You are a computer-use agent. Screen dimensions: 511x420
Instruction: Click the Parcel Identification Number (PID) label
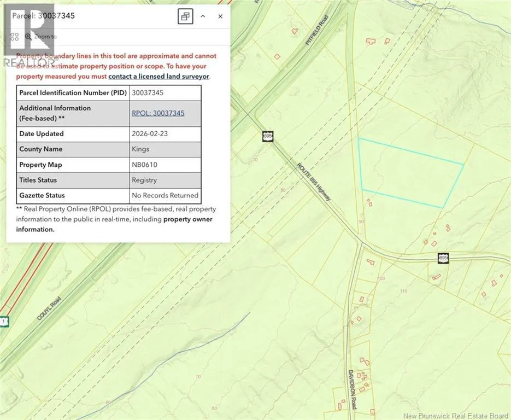click(73, 93)
